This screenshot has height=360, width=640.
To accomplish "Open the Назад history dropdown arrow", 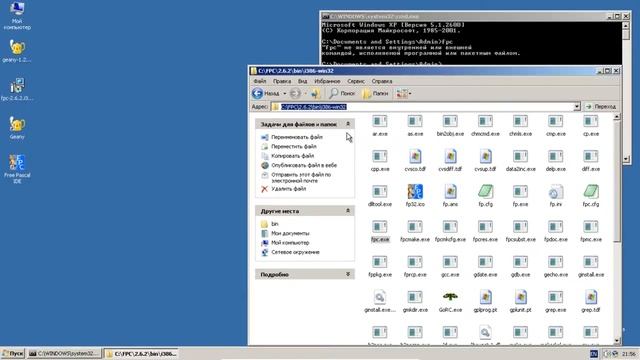I will pos(284,94).
